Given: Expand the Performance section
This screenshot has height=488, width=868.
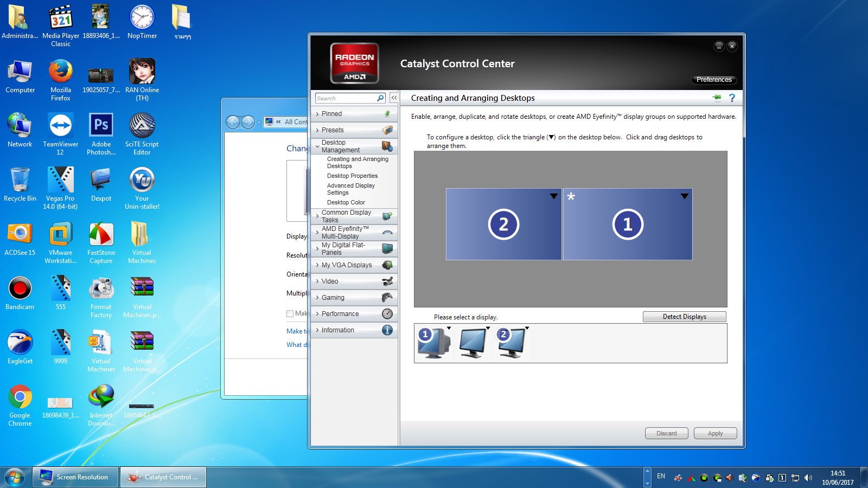Looking at the screenshot, I should [340, 314].
